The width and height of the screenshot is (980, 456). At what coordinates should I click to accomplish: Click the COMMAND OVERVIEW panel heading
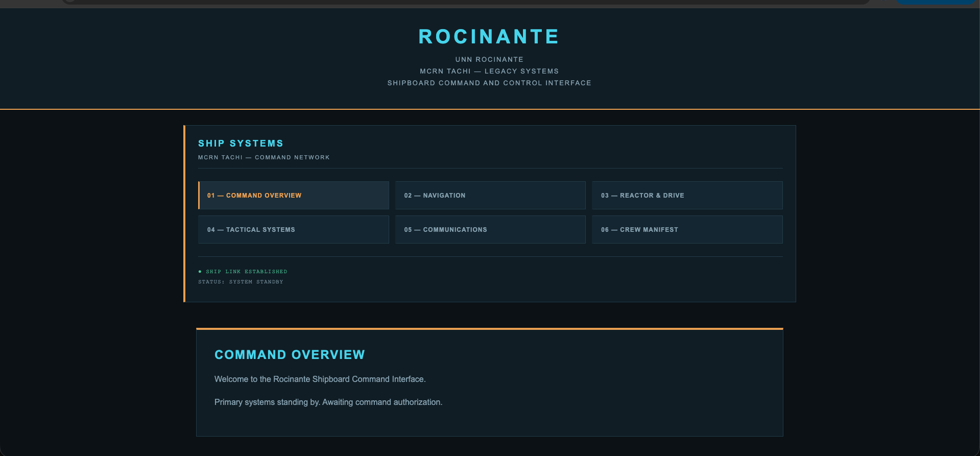click(290, 355)
